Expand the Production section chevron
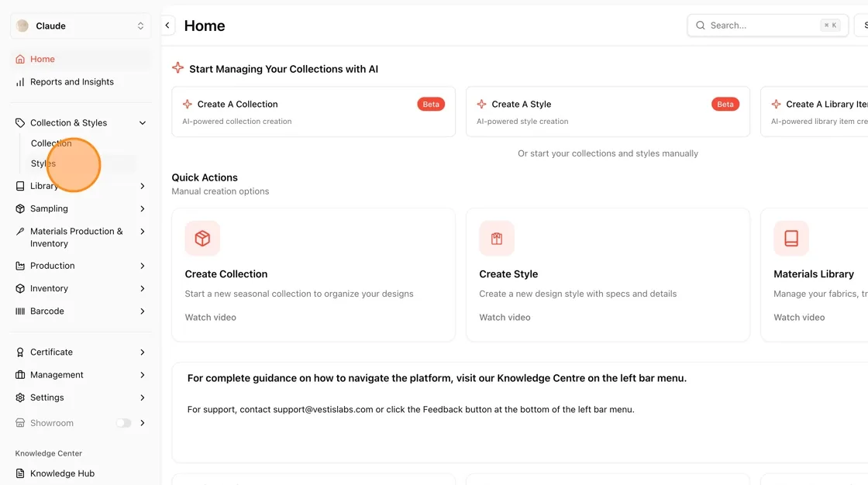The image size is (868, 485). pyautogui.click(x=143, y=266)
